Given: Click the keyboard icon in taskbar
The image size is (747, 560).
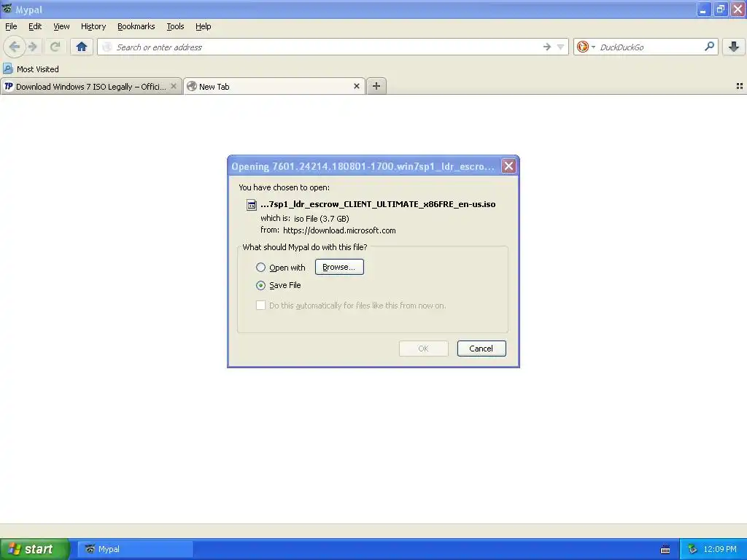Looking at the screenshot, I should coord(665,550).
